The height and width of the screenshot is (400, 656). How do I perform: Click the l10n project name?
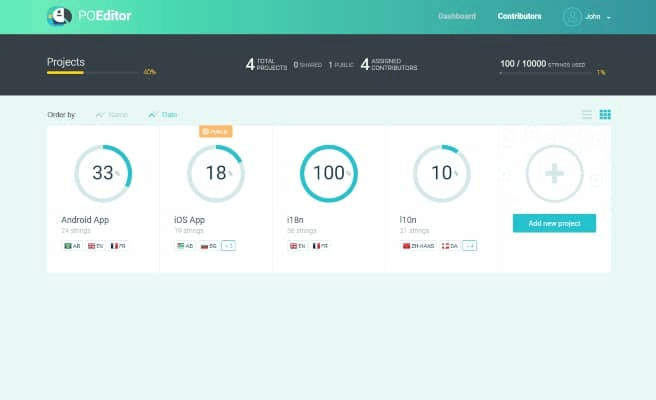[x=408, y=220]
